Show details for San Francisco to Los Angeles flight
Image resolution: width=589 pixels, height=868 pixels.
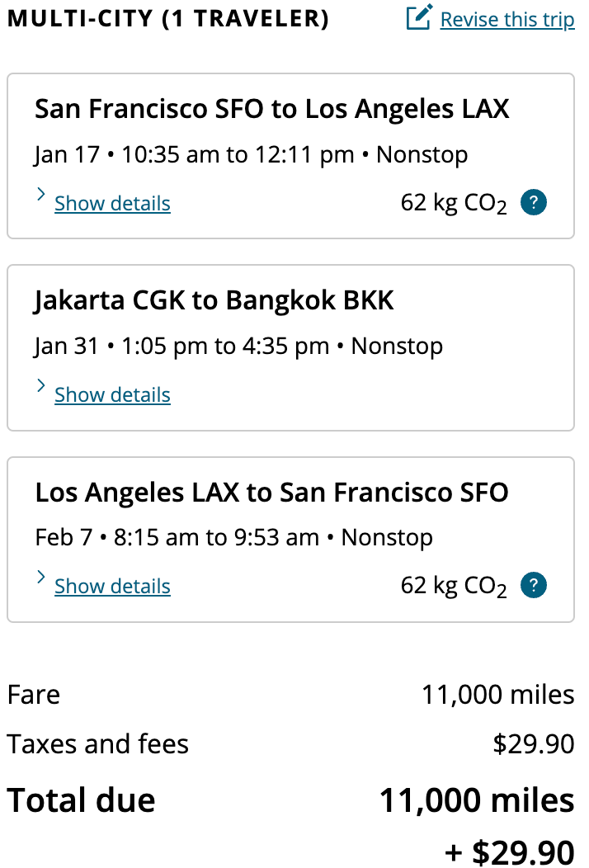click(x=112, y=203)
